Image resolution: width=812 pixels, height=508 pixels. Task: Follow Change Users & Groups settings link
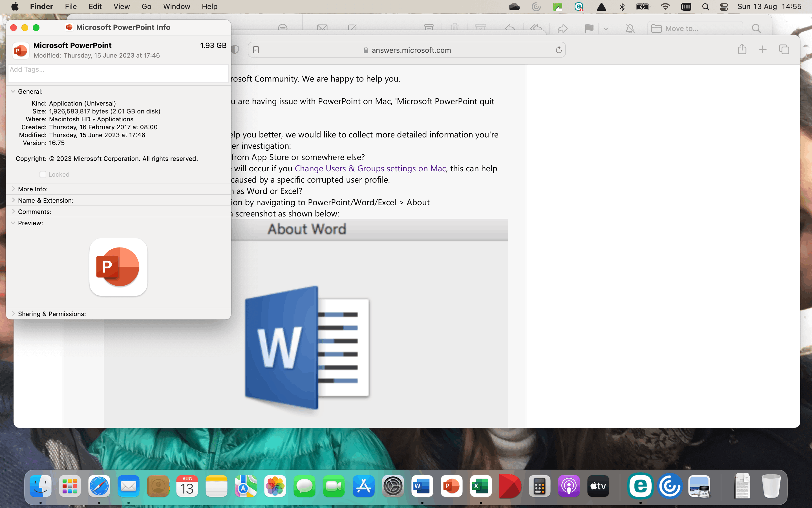(370, 168)
